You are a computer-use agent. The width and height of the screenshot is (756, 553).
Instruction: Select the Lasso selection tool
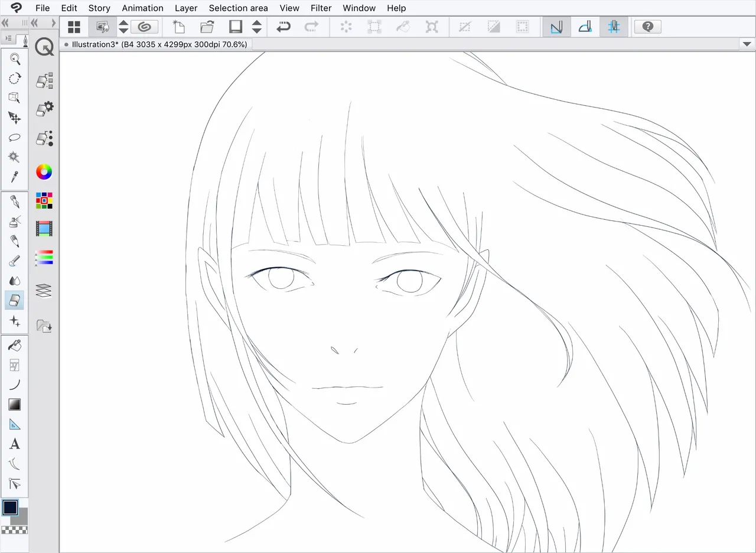(15, 137)
